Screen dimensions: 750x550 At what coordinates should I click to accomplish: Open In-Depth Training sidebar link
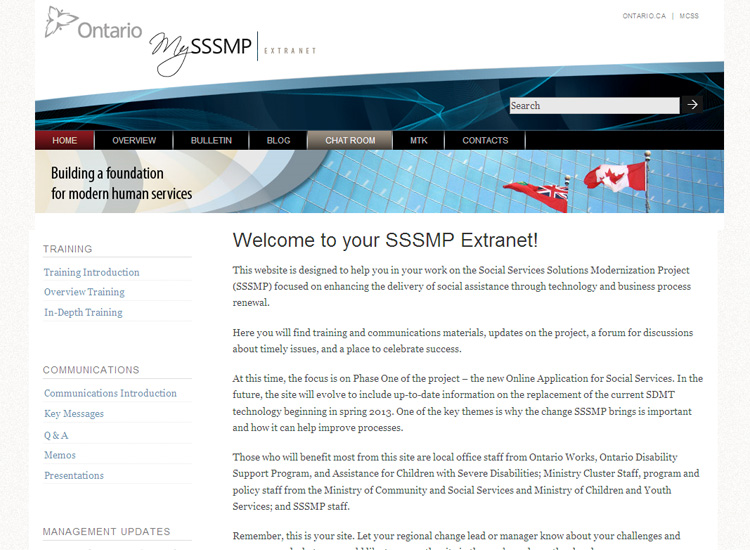[83, 312]
